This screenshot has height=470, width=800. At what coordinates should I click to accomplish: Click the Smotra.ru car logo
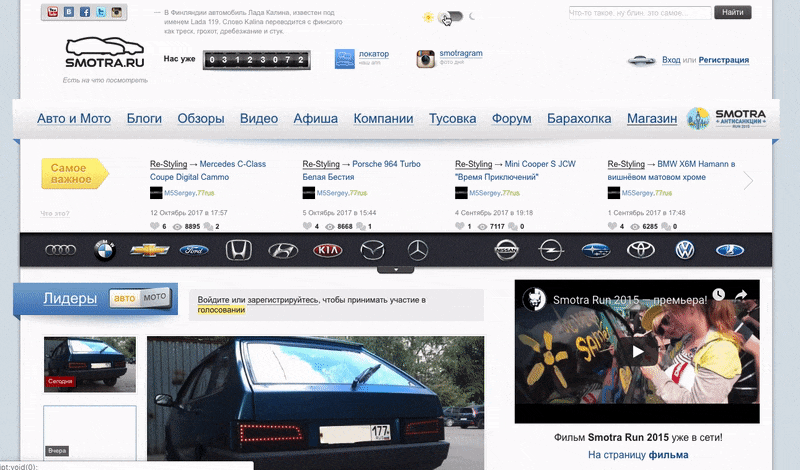point(105,53)
